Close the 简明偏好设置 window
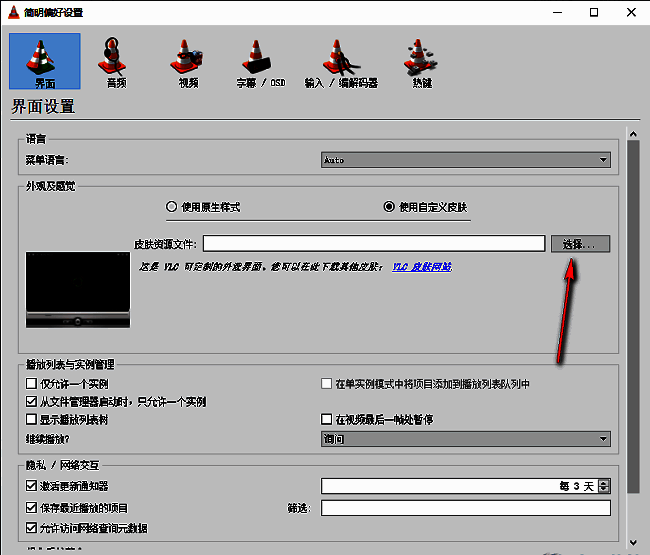This screenshot has width=650, height=555. [x=631, y=12]
